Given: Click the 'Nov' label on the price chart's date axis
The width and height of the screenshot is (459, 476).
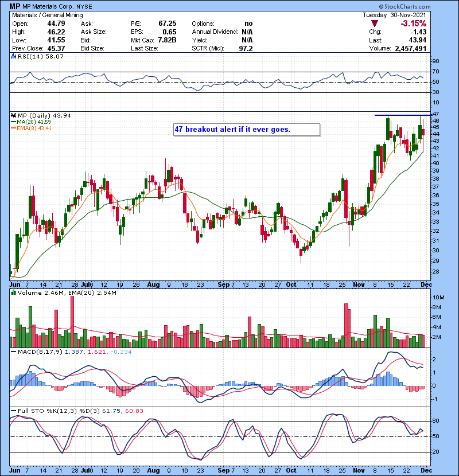Looking at the screenshot, I should (x=359, y=285).
